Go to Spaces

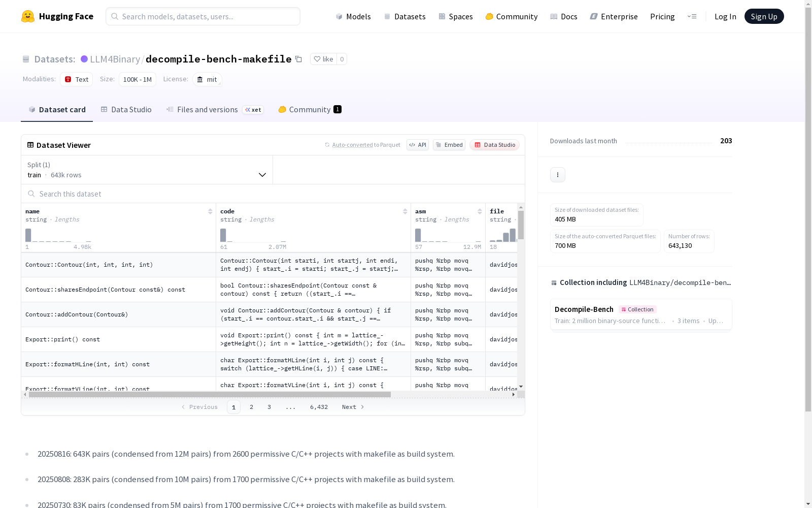[455, 16]
